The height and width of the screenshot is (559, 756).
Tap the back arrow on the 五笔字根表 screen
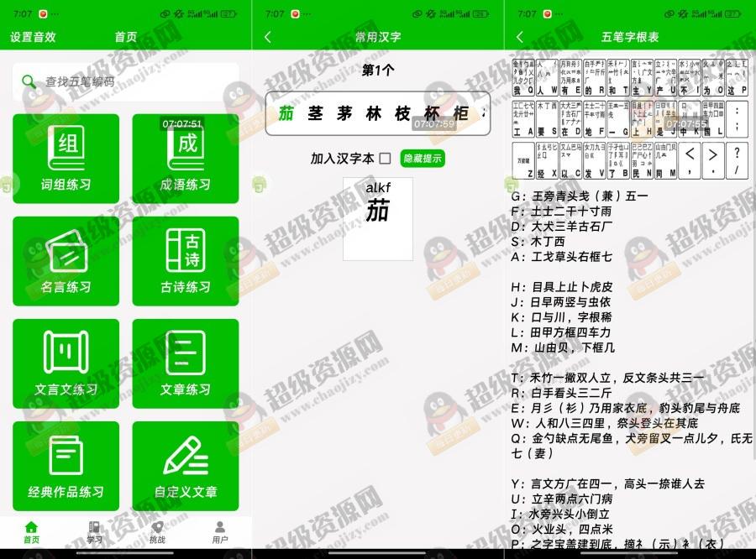pos(519,37)
